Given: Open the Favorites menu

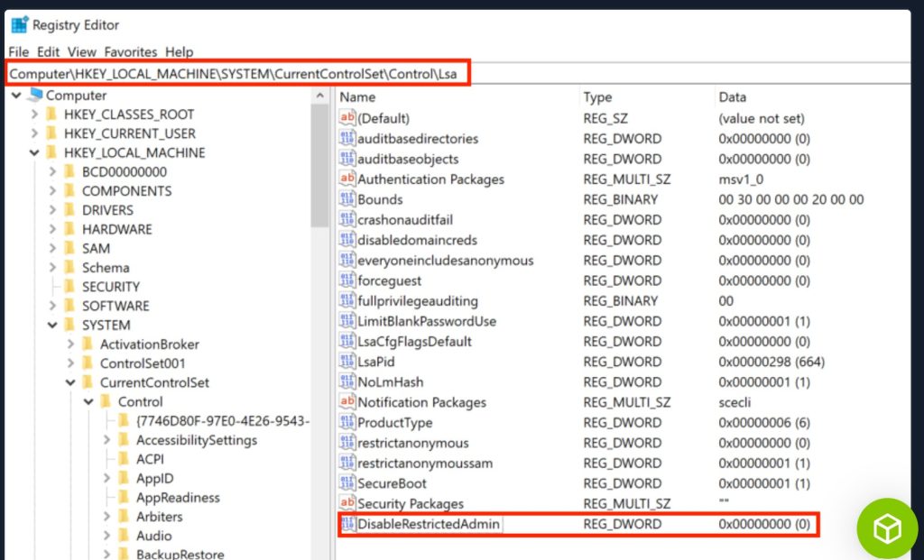Looking at the screenshot, I should 131,51.
